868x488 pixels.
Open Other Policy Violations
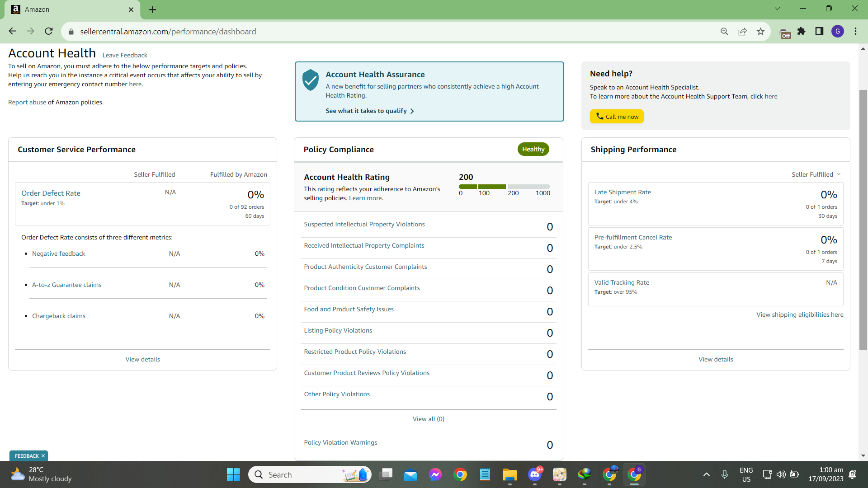[337, 394]
